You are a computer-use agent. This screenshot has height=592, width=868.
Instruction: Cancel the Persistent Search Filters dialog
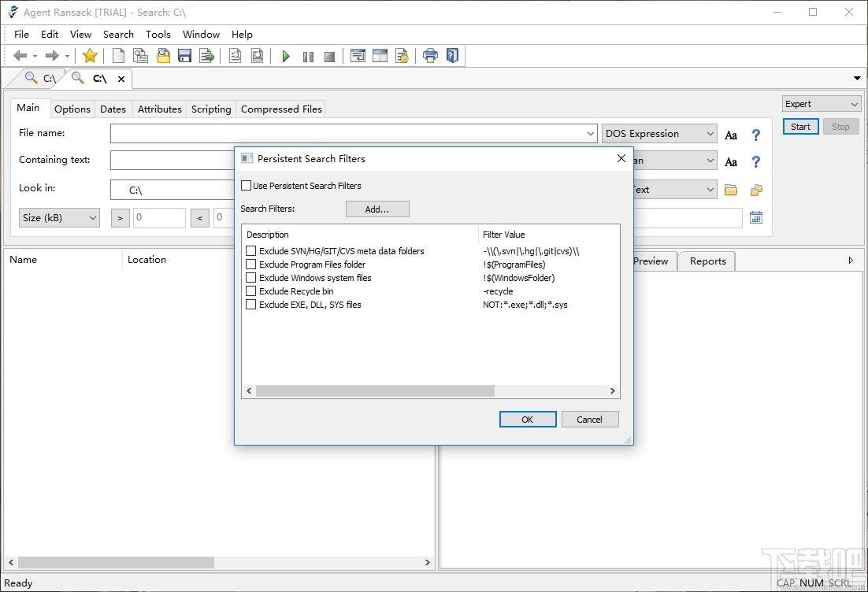point(589,420)
